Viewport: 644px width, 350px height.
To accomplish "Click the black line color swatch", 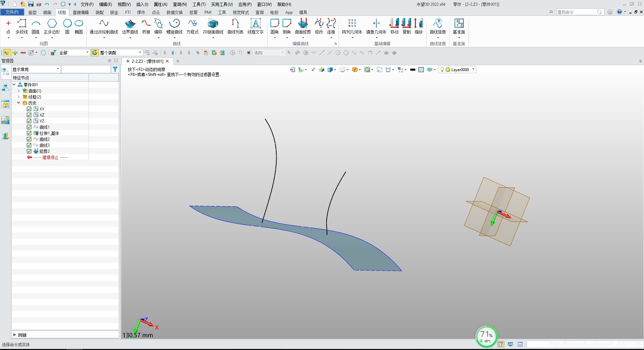I will pyautogui.click(x=413, y=70).
